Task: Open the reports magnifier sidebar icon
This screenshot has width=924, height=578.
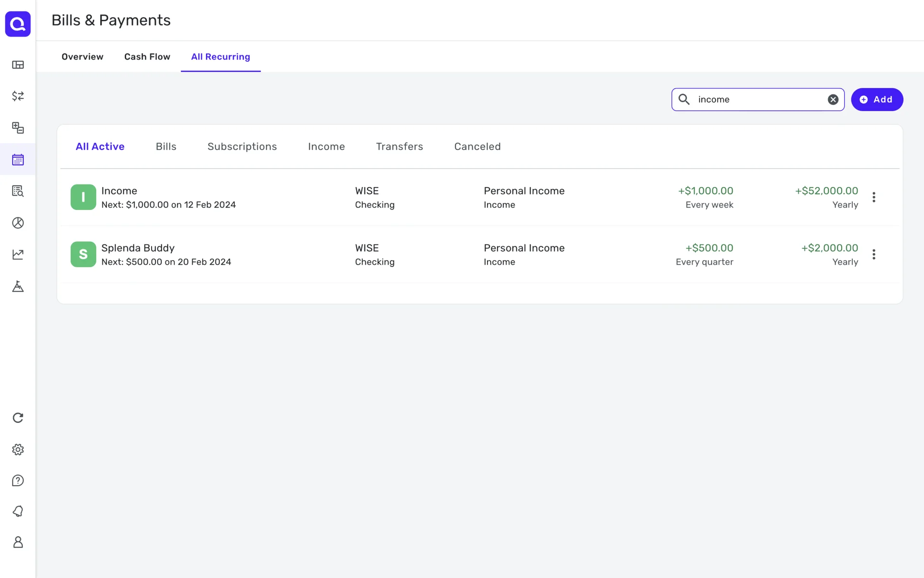Action: (x=18, y=191)
